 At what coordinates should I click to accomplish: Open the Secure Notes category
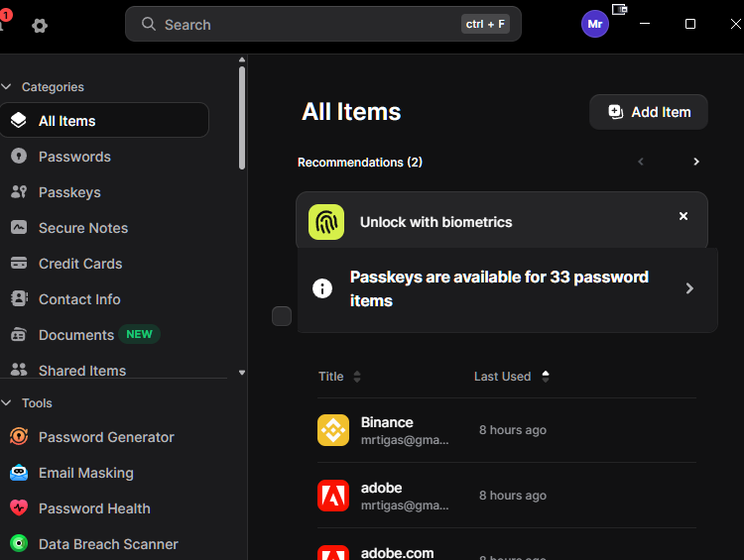tap(83, 228)
